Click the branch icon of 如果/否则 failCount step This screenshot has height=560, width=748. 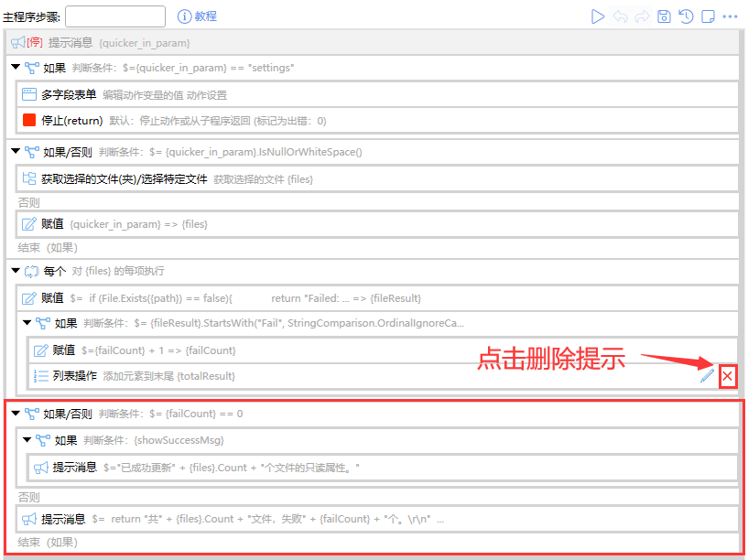[x=32, y=415]
